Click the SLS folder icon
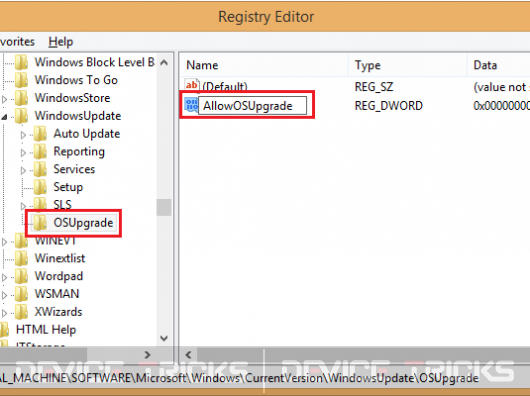 41,204
